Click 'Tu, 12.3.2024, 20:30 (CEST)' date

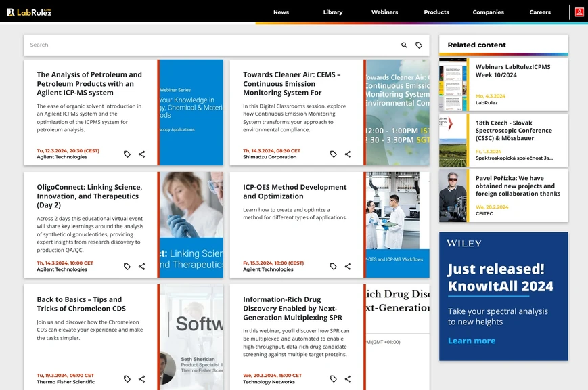(68, 151)
